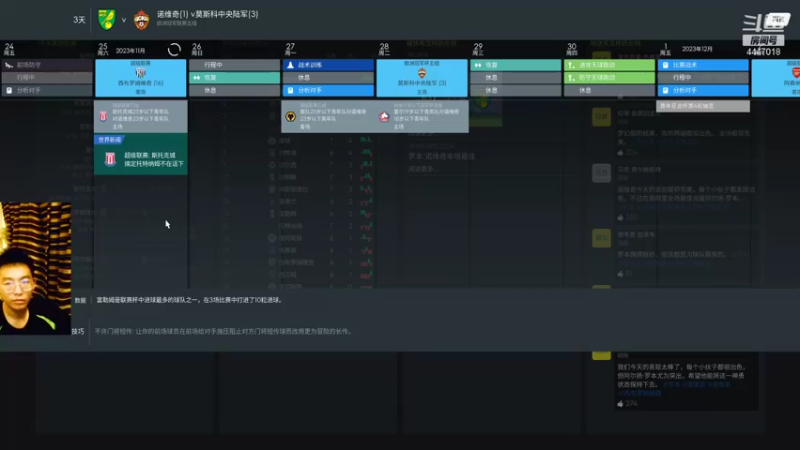
Task: Click the CSKA Moscow badge in header
Action: [x=141, y=20]
